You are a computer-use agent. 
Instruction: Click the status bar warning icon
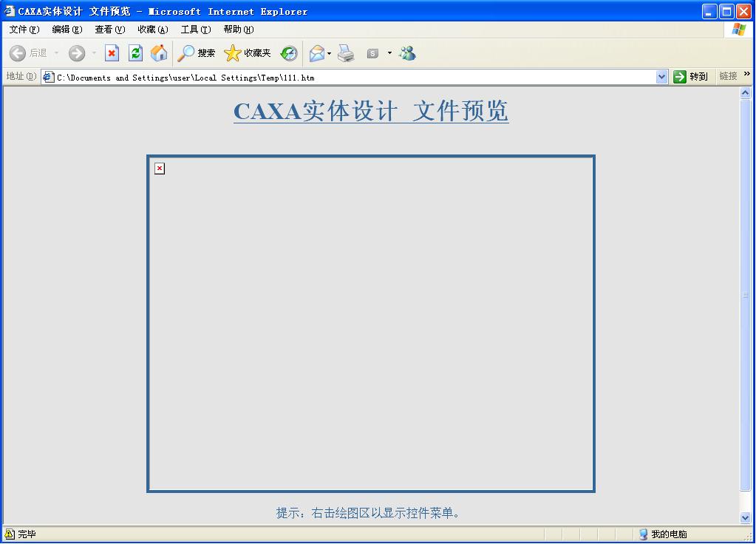9,534
